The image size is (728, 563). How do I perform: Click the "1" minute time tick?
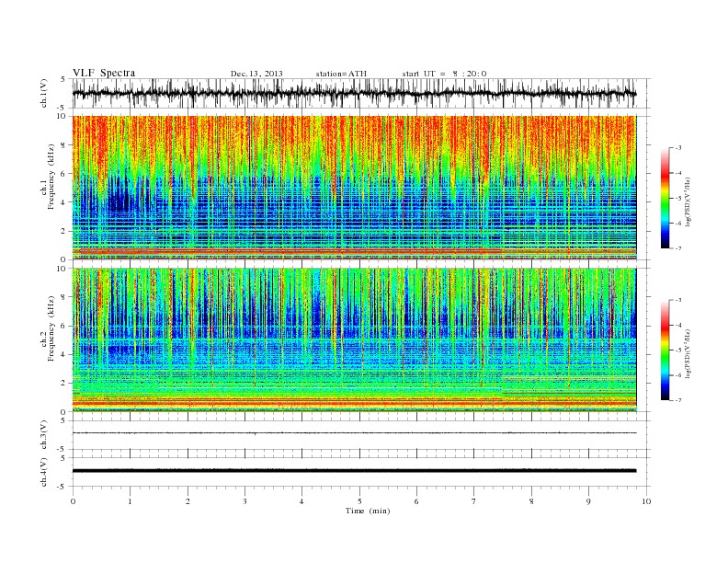(x=130, y=501)
